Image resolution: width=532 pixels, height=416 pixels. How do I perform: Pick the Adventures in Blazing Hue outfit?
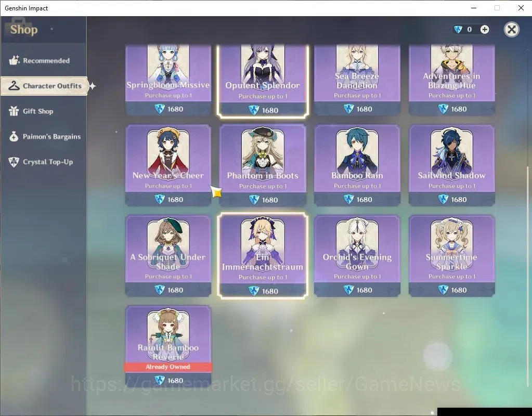pyautogui.click(x=451, y=80)
